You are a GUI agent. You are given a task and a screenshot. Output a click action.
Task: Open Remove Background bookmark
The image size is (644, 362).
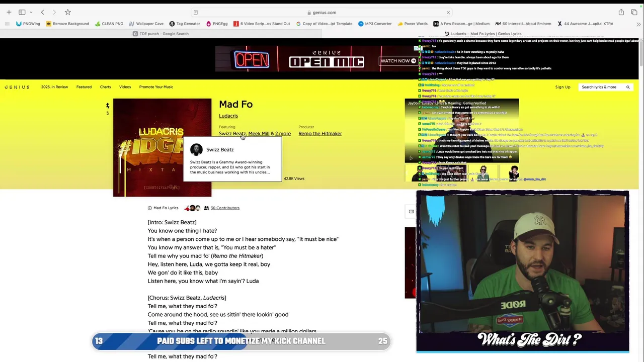tap(67, 24)
